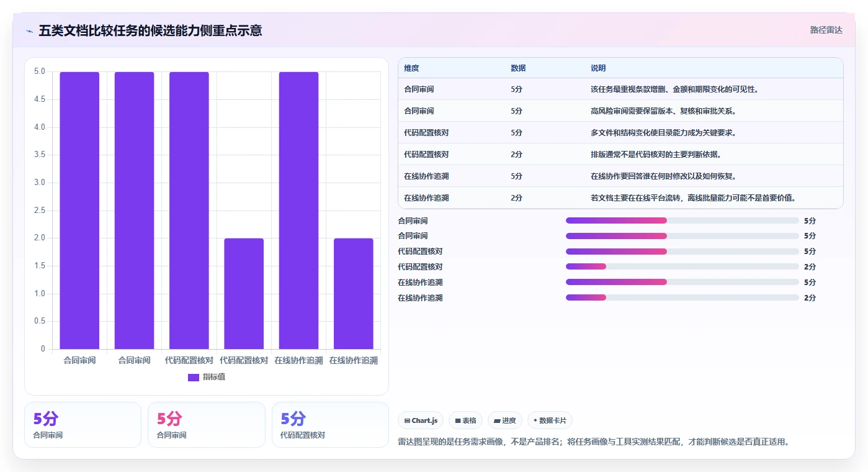Click the 路径雷达 label in the header
Image resolution: width=868 pixels, height=472 pixels.
pyautogui.click(x=826, y=30)
